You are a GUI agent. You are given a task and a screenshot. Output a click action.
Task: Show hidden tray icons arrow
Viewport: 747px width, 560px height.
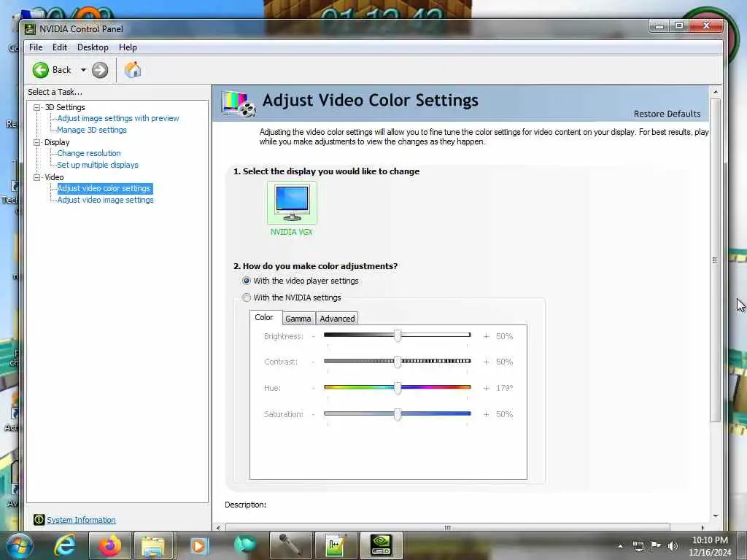[x=620, y=546]
